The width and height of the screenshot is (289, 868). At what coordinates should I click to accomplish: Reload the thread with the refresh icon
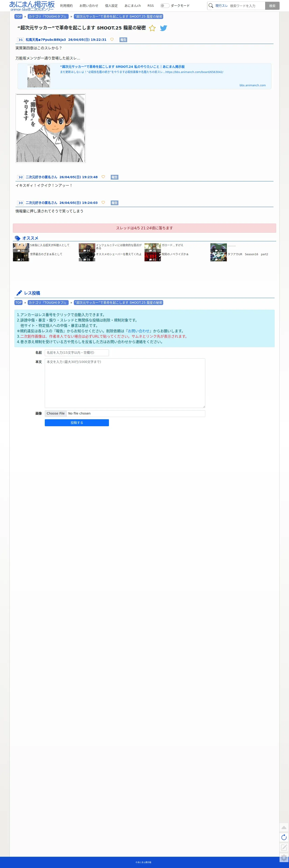(284, 837)
